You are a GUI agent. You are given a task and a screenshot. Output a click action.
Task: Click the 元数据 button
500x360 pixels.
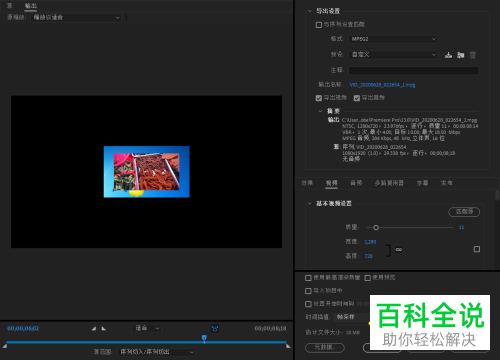(325, 347)
